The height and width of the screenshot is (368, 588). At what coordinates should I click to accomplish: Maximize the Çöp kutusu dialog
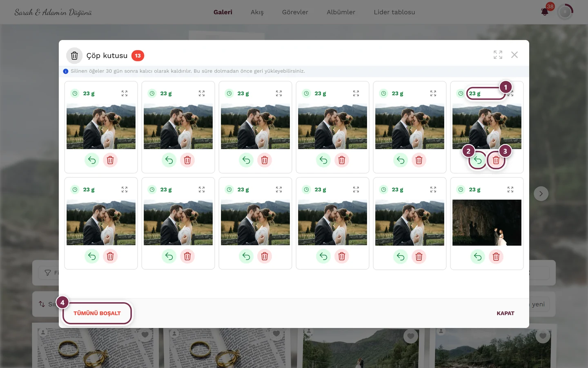[x=498, y=55]
